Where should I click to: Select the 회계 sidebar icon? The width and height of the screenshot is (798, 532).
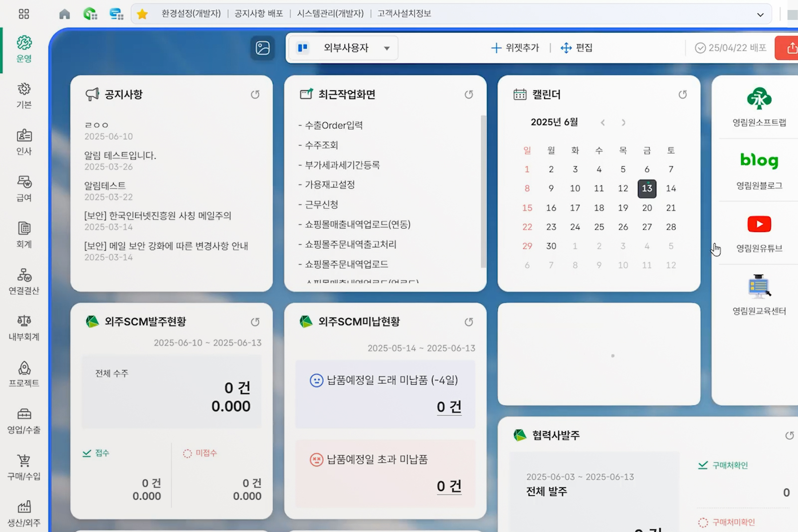coord(23,234)
